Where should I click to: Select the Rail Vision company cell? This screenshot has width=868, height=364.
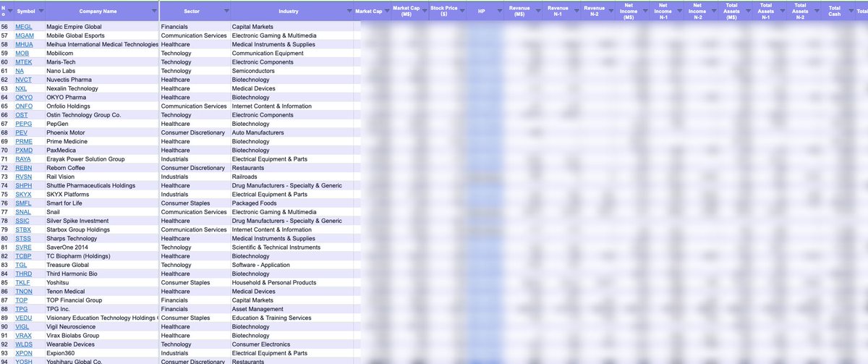(101, 177)
